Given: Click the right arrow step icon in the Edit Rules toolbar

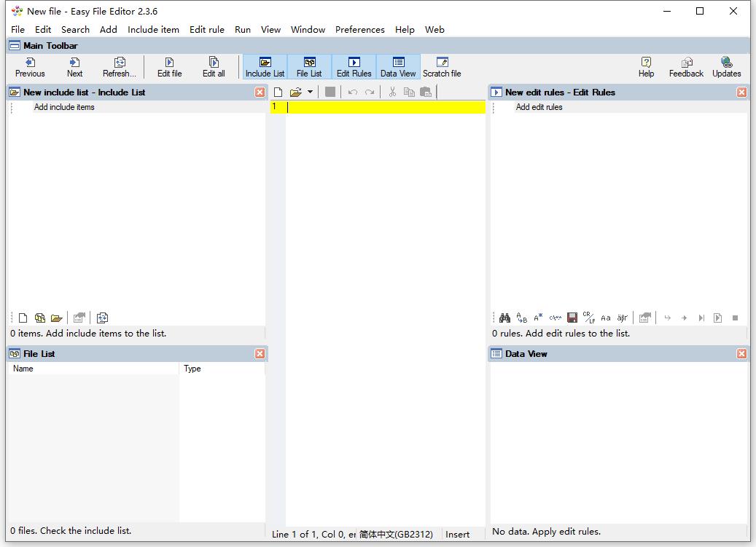Looking at the screenshot, I should click(x=684, y=318).
